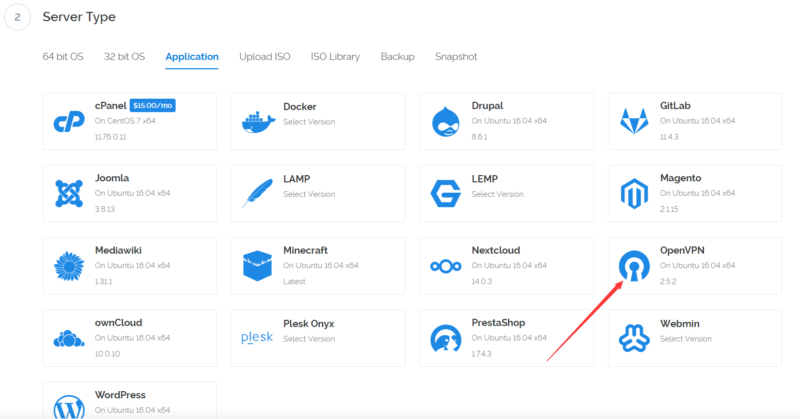Select the Joomla logo icon
800x419 pixels.
[x=68, y=194]
